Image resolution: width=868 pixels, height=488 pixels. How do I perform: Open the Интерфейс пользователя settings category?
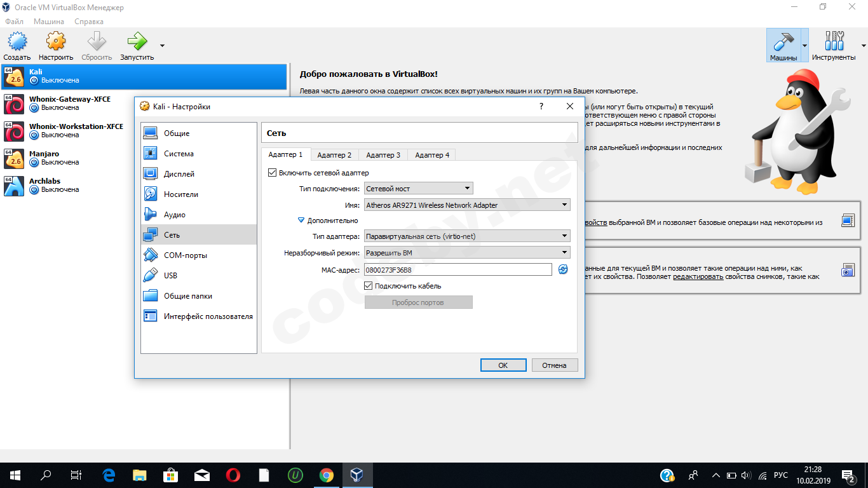(x=198, y=316)
